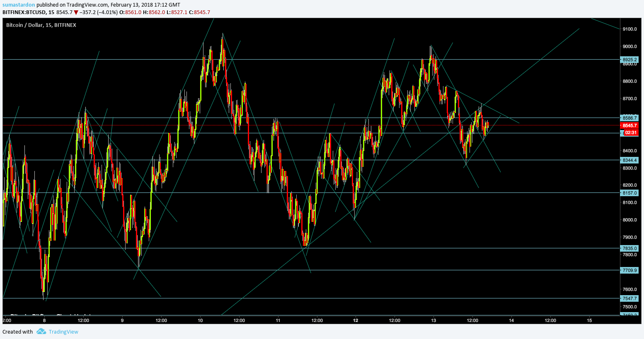
Task: Select the 8157.0 horizontal line price label
Action: pyautogui.click(x=630, y=193)
